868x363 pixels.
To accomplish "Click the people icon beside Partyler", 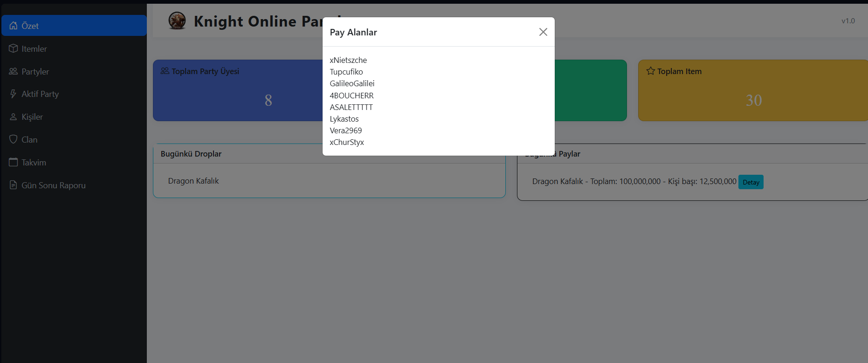I will (x=14, y=71).
